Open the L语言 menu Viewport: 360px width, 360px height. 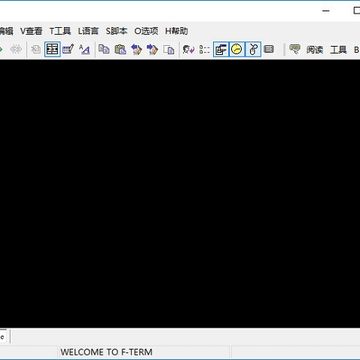coord(88,31)
